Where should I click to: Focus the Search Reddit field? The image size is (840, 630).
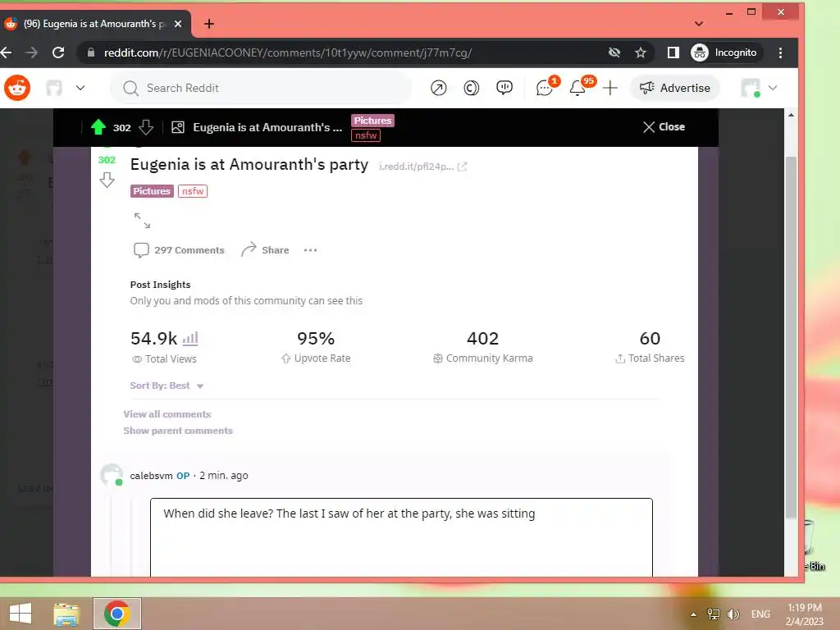coord(261,88)
